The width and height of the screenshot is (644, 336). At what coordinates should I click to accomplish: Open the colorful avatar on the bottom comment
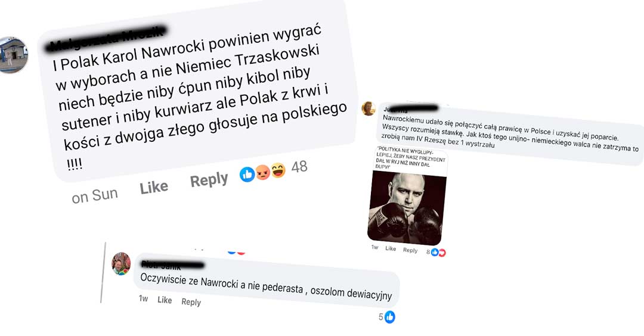pyautogui.click(x=121, y=263)
